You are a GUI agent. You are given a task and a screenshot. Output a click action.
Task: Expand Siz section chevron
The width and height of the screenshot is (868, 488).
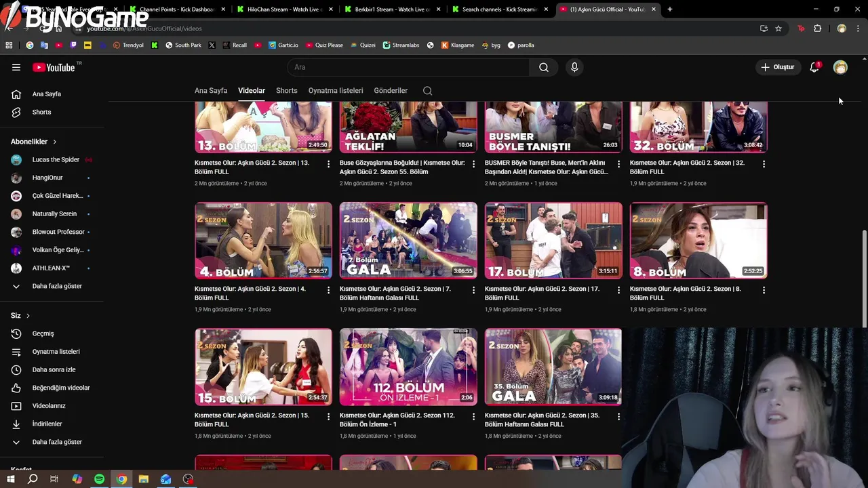tap(28, 316)
